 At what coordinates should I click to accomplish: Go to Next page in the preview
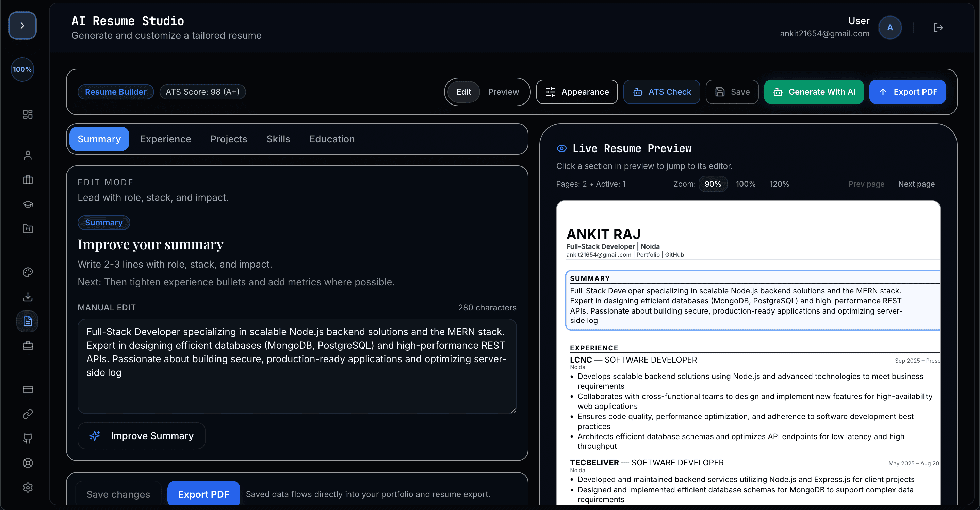[916, 184]
